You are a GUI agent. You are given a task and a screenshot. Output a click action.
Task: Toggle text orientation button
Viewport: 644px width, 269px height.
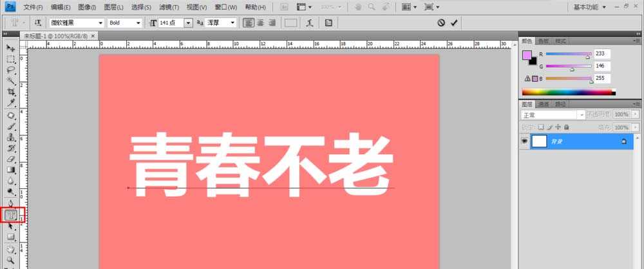click(x=36, y=23)
